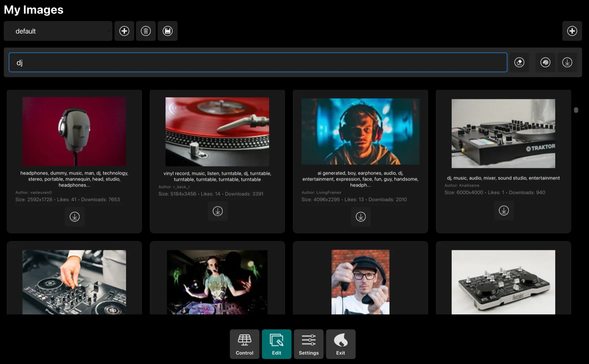Click the add collection plus icon beside default
589x364 pixels.
click(x=124, y=31)
